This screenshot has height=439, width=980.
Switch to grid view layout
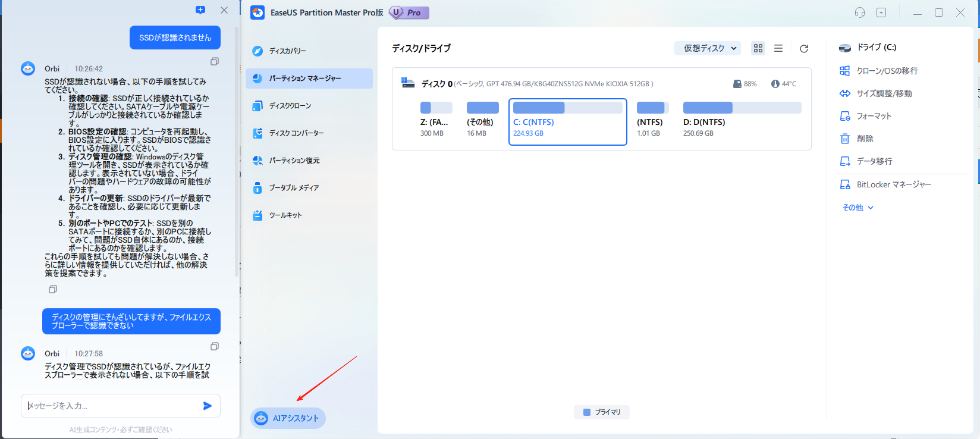(x=758, y=49)
